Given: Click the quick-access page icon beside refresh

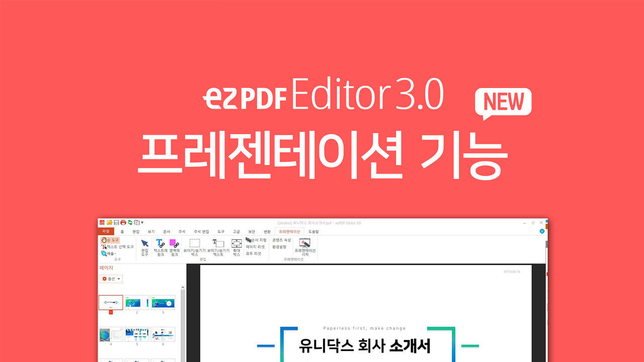Looking at the screenshot, I should coord(137,222).
